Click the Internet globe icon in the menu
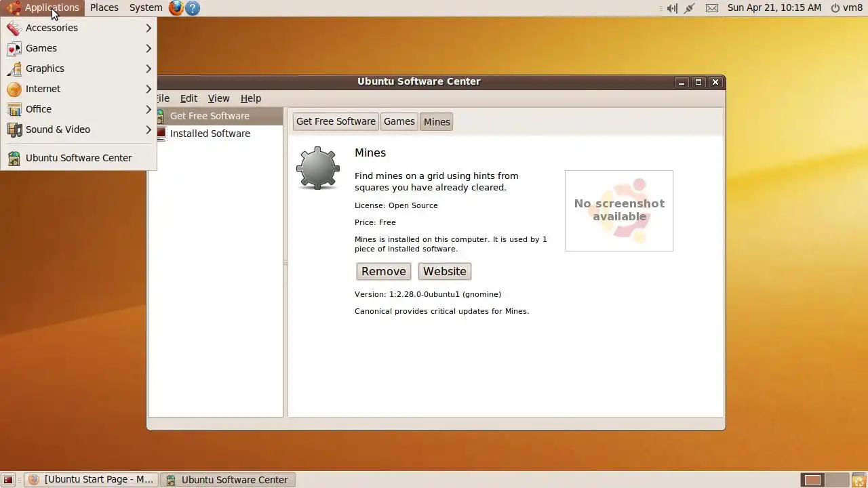 click(14, 89)
